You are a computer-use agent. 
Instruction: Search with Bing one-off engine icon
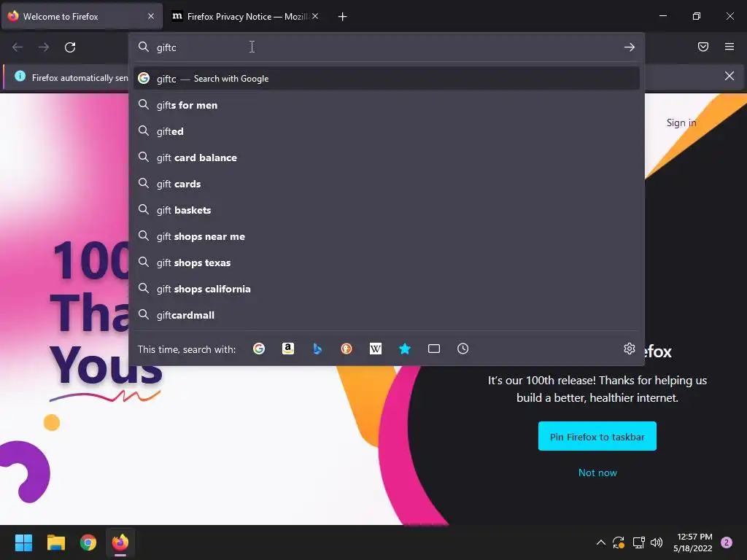pyautogui.click(x=317, y=349)
